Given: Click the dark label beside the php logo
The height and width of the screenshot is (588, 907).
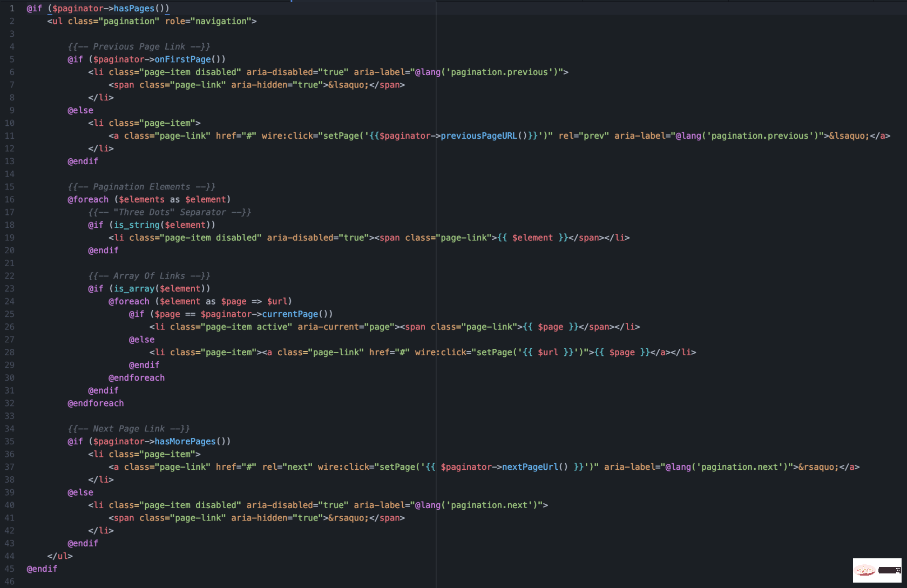Looking at the screenshot, I should click(889, 570).
